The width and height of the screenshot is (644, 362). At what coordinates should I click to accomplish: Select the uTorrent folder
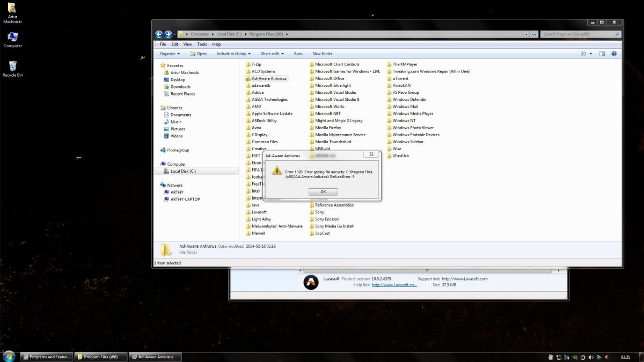pos(397,78)
